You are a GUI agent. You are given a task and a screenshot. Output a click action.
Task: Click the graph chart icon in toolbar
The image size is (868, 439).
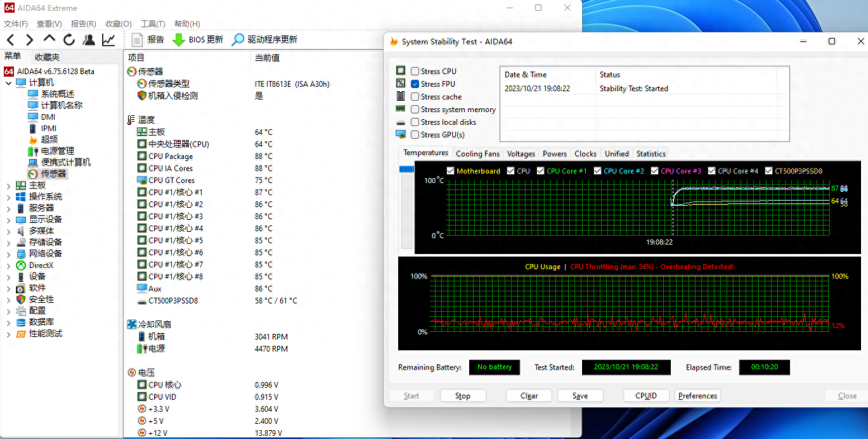pos(108,40)
